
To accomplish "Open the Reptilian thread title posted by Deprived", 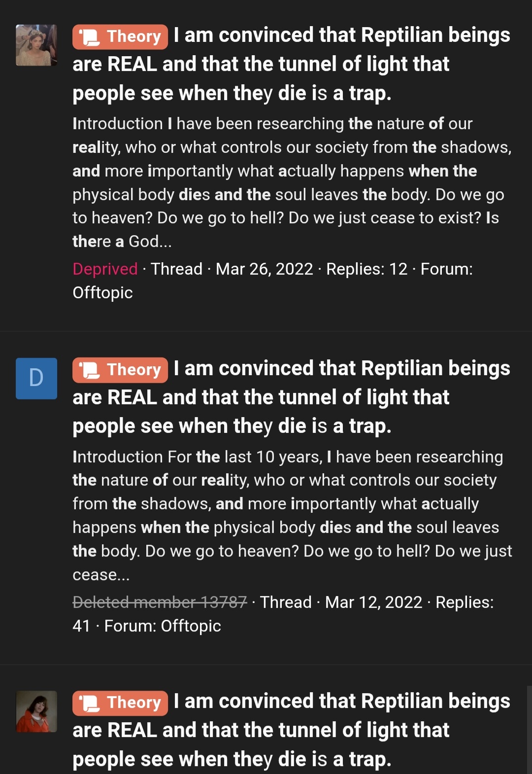I will tap(261, 65).
